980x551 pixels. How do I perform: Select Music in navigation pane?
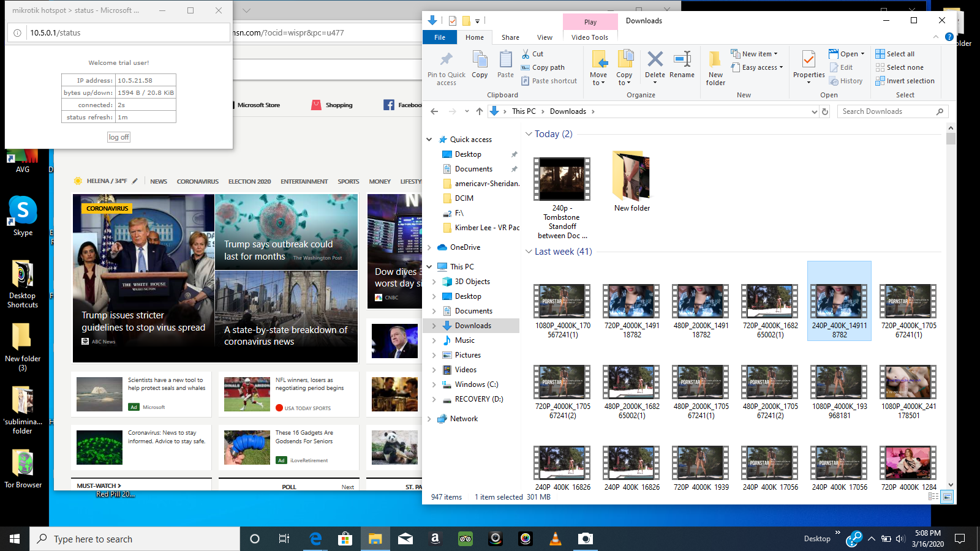click(x=465, y=340)
